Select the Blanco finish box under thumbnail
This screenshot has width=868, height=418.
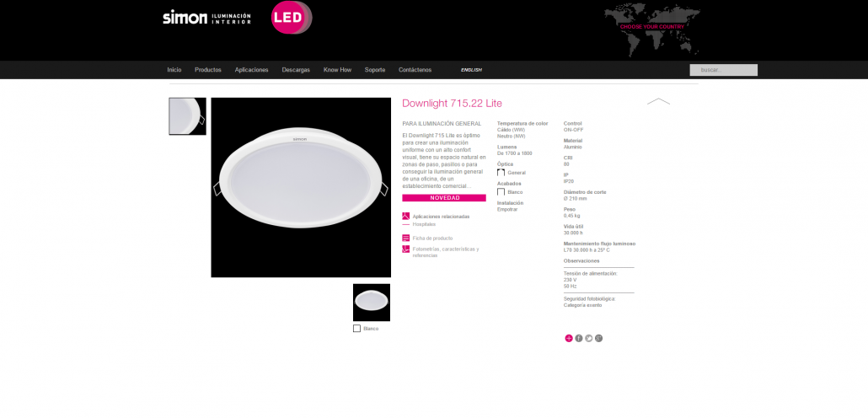pos(356,329)
